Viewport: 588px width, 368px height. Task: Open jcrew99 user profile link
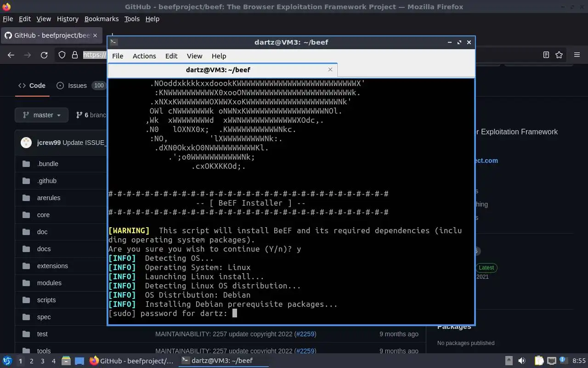tap(49, 143)
